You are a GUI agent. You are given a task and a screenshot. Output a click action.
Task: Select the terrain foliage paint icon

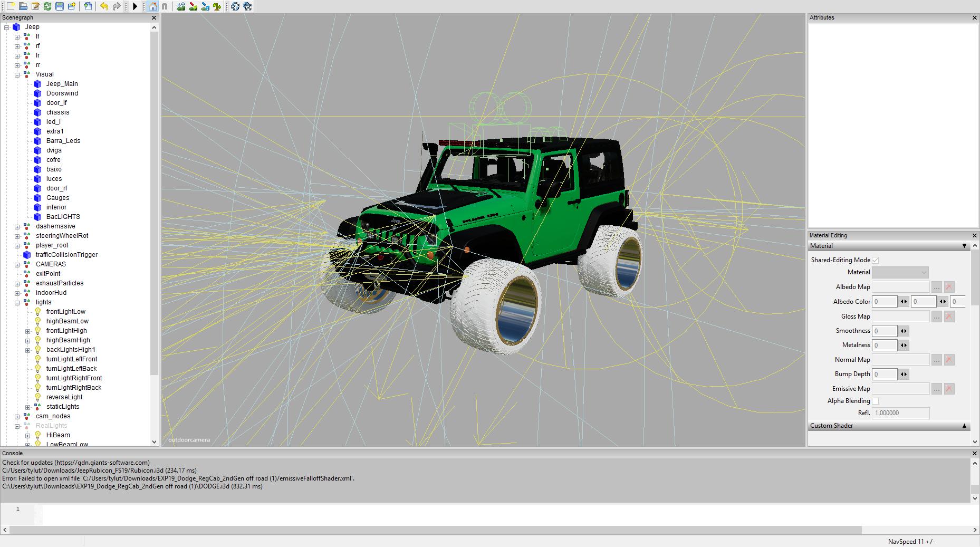[217, 6]
